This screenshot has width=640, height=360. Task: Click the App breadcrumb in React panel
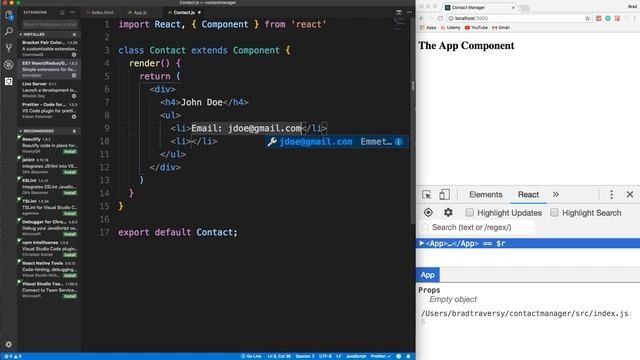click(427, 275)
